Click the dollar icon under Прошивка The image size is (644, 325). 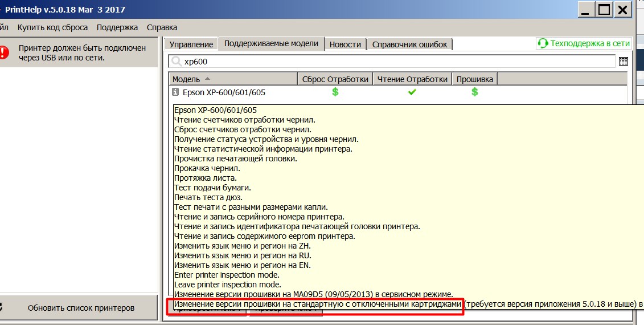coord(475,92)
